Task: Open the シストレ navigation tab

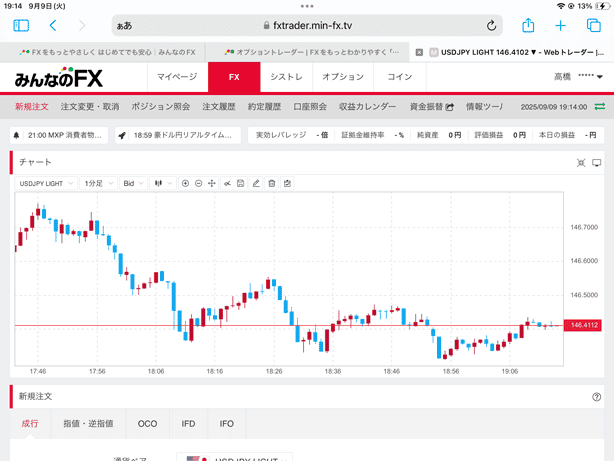Action: coord(286,77)
